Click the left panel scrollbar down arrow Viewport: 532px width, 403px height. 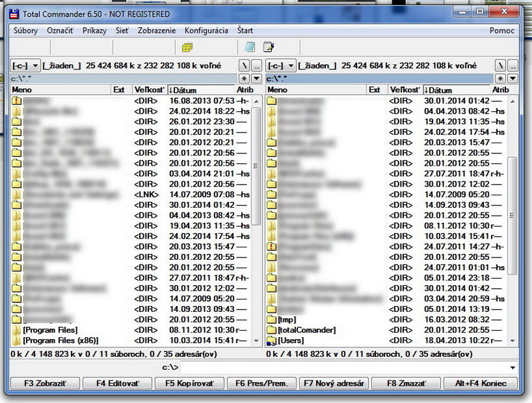coord(257,340)
